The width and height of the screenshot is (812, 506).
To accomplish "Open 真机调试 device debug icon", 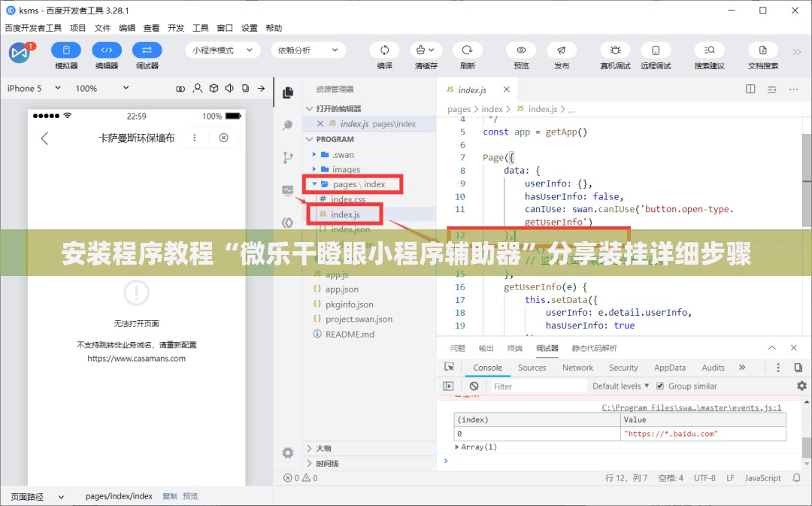I will point(615,50).
